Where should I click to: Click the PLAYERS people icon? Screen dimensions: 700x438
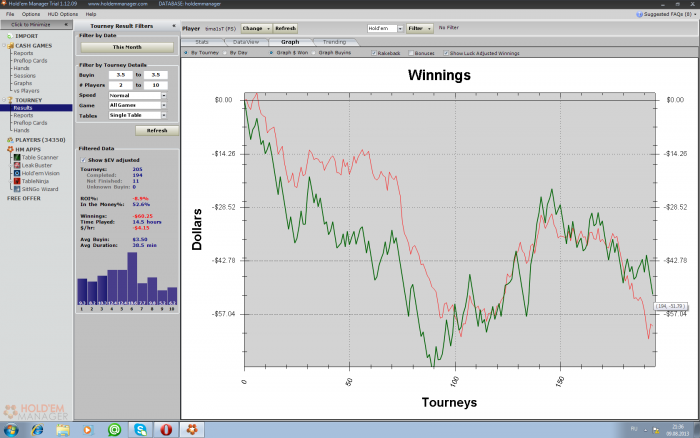click(x=10, y=140)
